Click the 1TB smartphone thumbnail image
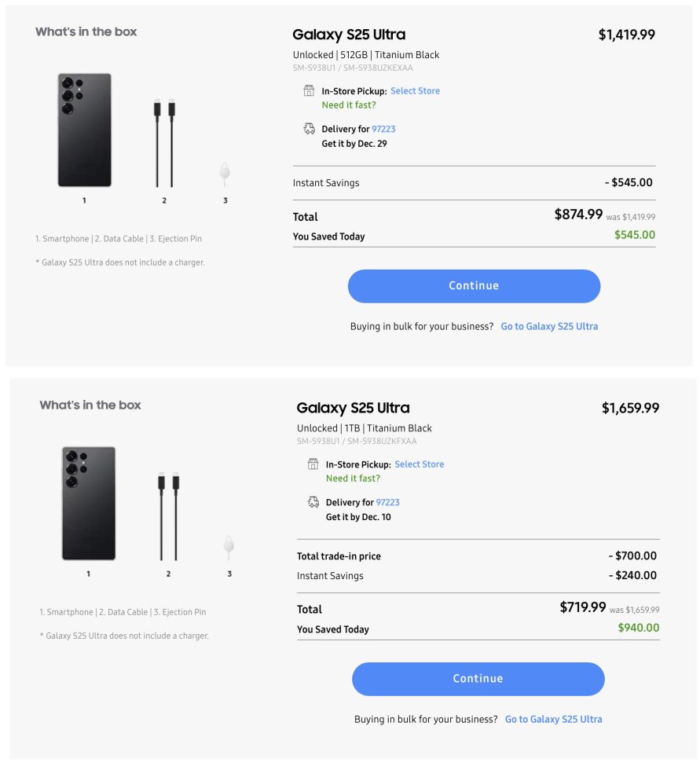 (88, 505)
